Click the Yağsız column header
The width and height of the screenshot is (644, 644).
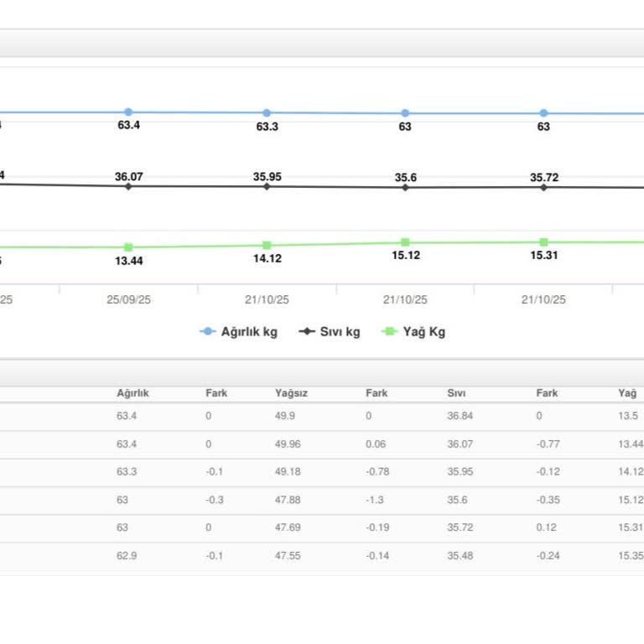point(291,393)
